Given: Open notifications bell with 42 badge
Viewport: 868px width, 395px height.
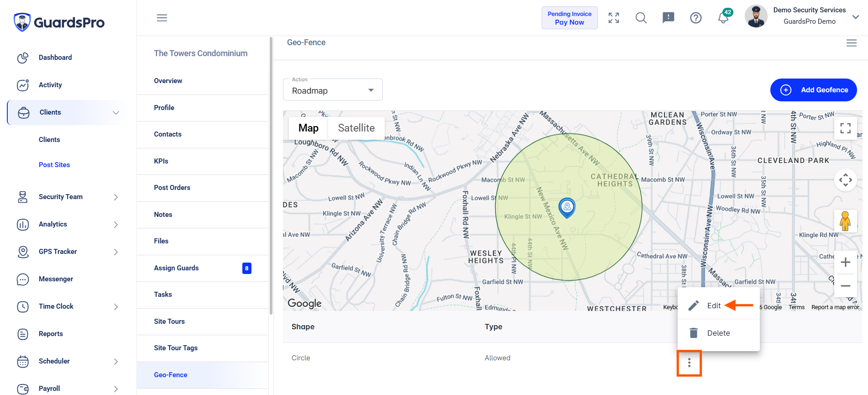Looking at the screenshot, I should [724, 17].
